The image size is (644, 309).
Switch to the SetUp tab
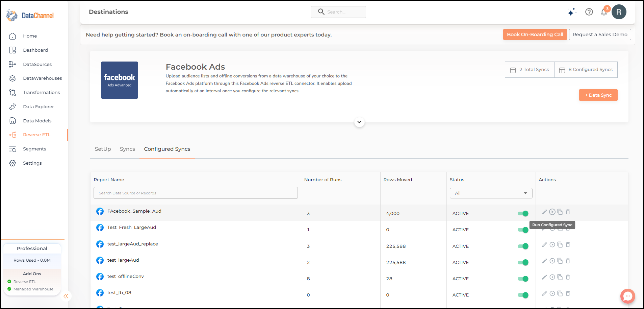pos(103,149)
